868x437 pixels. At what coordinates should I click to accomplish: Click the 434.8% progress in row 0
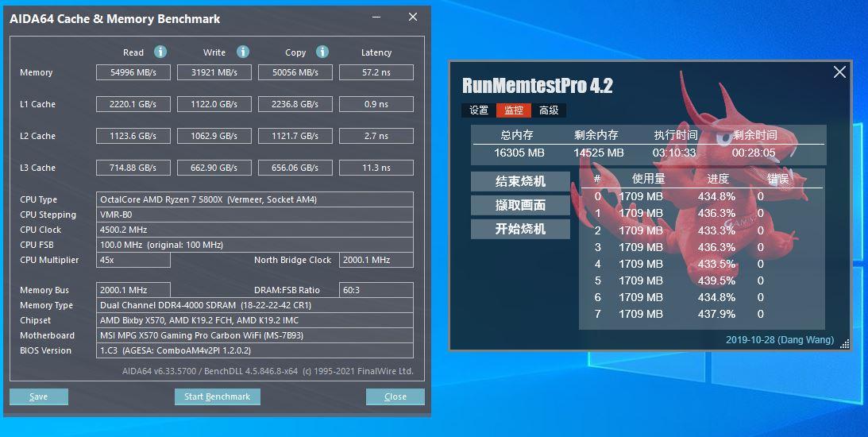(717, 196)
